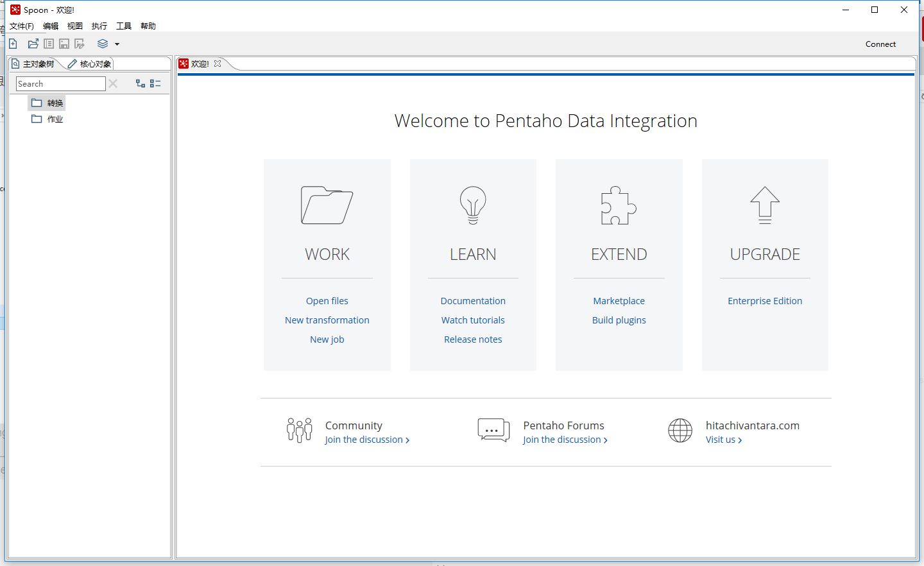The height and width of the screenshot is (566, 924).
Task: Open the 编辑 menu
Action: [51, 26]
